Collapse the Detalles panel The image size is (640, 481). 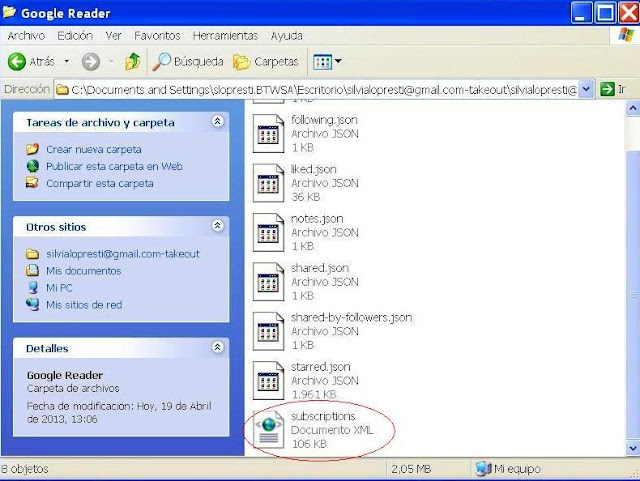coord(218,347)
